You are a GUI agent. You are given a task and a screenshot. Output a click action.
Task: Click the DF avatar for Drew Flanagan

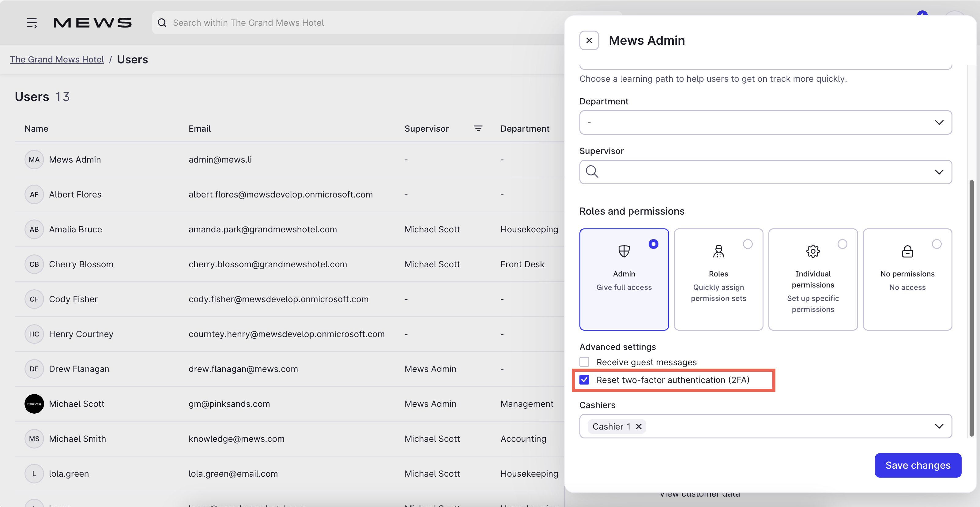pos(34,369)
